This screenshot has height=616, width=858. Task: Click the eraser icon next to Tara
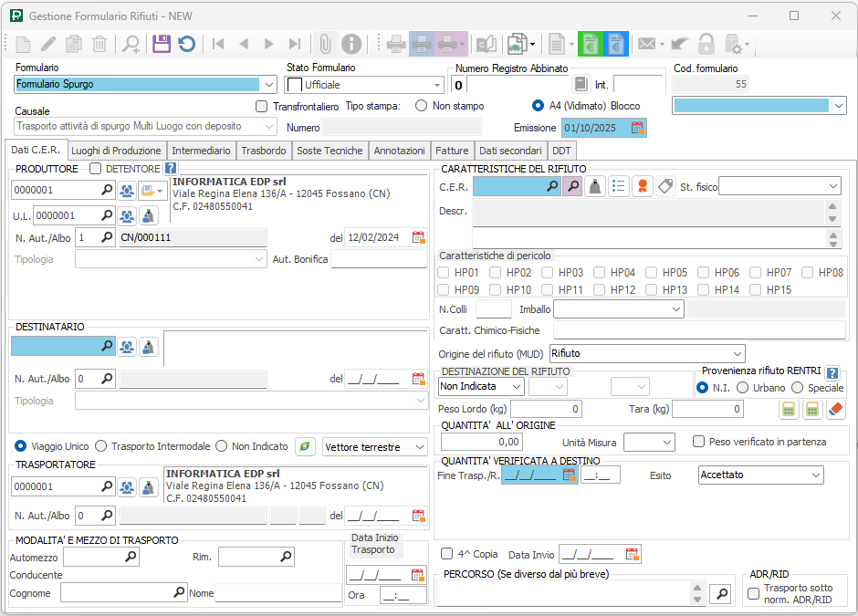coord(836,410)
